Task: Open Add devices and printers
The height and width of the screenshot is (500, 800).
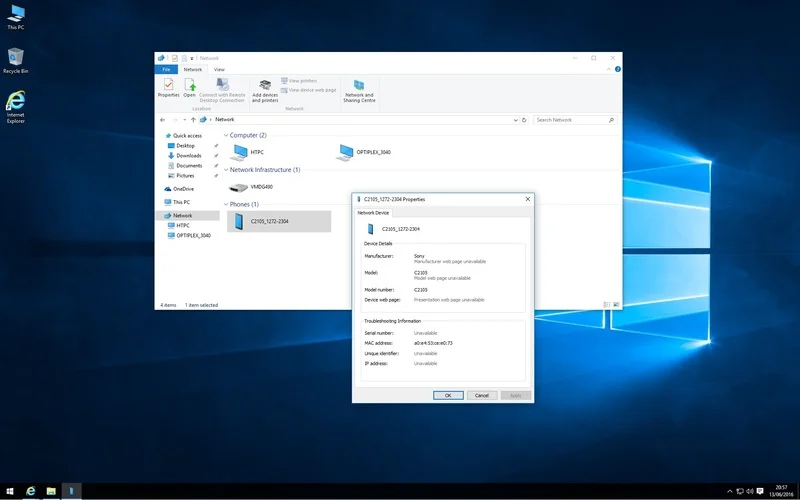Action: click(265, 91)
